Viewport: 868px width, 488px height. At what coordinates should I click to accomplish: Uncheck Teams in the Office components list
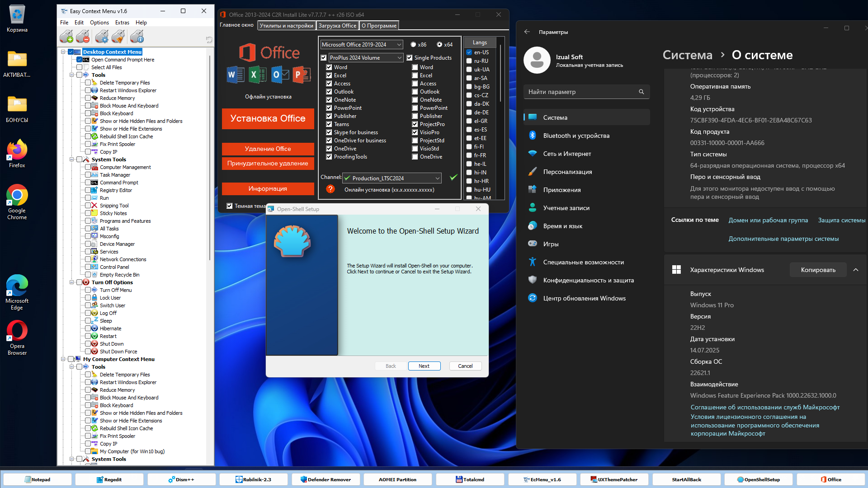coord(329,124)
